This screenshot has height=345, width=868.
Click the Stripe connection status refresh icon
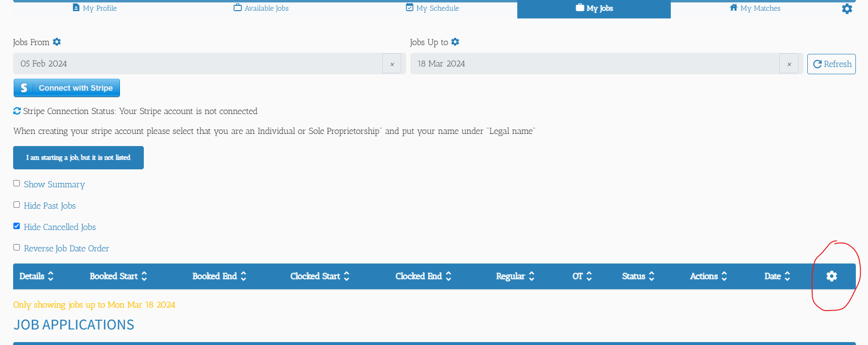coord(17,111)
